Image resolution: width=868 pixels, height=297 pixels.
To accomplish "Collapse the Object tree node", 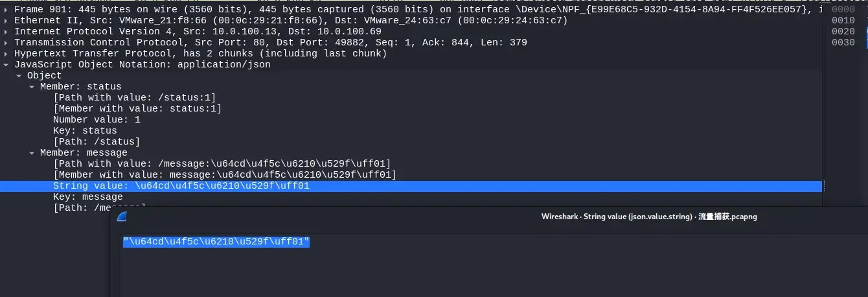I will [x=19, y=76].
